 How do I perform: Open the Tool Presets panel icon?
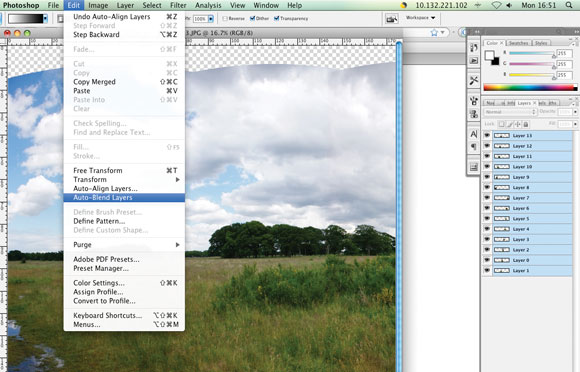[x=474, y=80]
